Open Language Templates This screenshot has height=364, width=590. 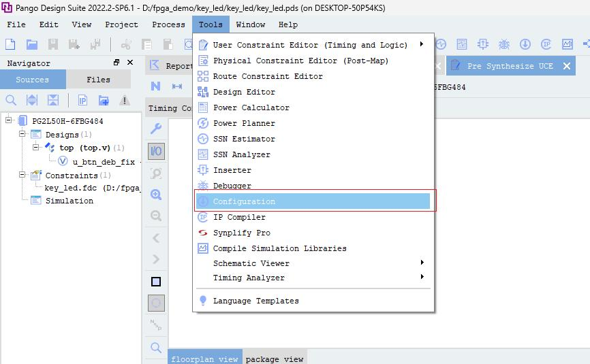[313, 301]
